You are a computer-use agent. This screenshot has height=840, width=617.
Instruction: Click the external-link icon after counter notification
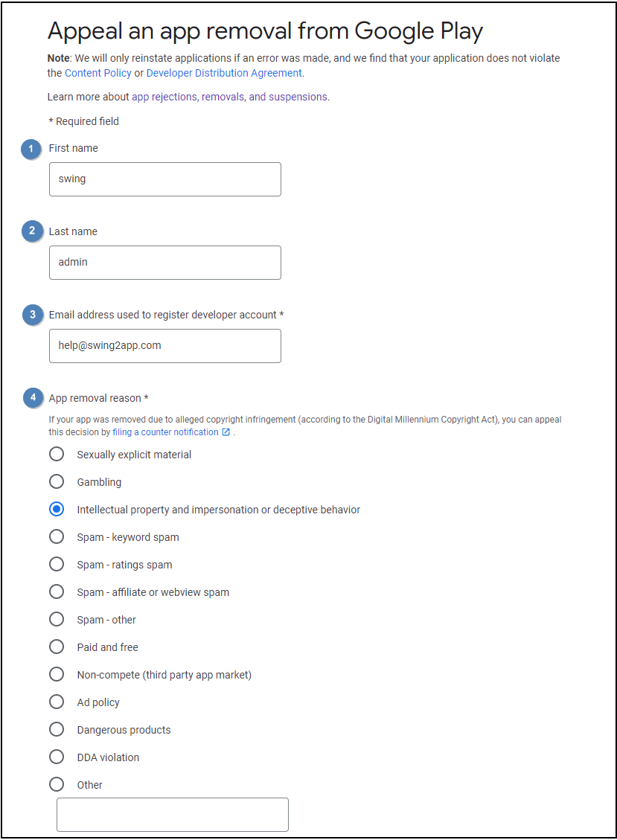click(x=226, y=432)
